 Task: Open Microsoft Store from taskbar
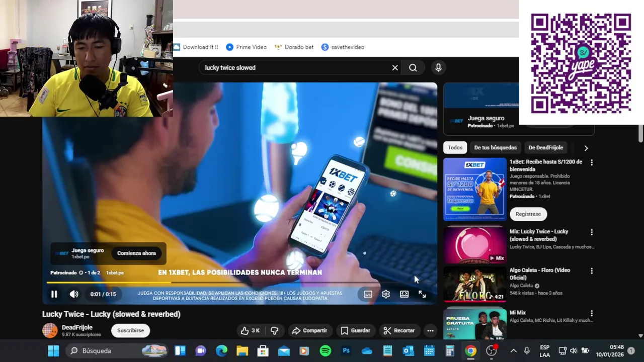[x=263, y=350]
